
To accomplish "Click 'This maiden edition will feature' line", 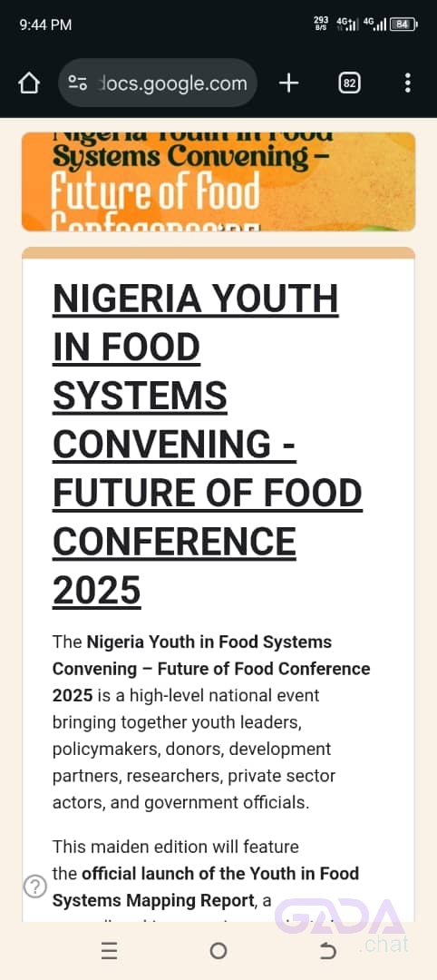I will pyautogui.click(x=175, y=847).
